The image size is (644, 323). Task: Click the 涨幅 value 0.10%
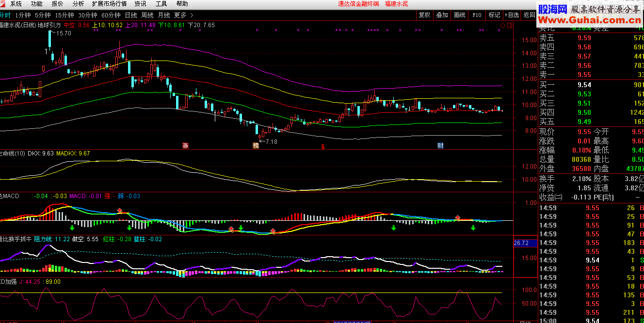click(581, 150)
